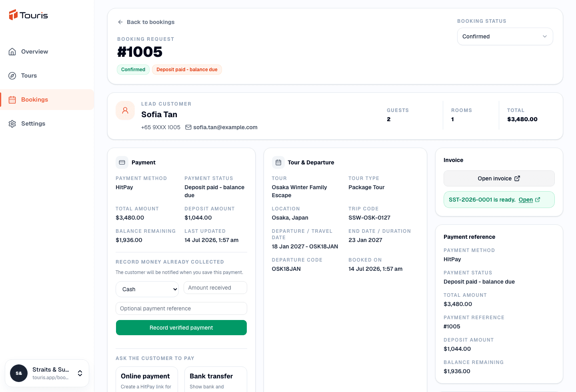The width and height of the screenshot is (576, 392).
Task: Click end date 23 Jan 2027
Action: pos(365,240)
